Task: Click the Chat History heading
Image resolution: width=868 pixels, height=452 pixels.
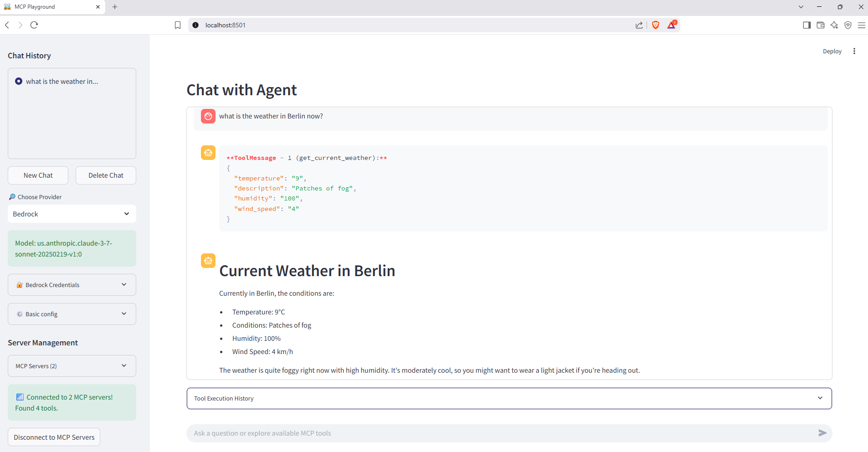Action: (29, 56)
